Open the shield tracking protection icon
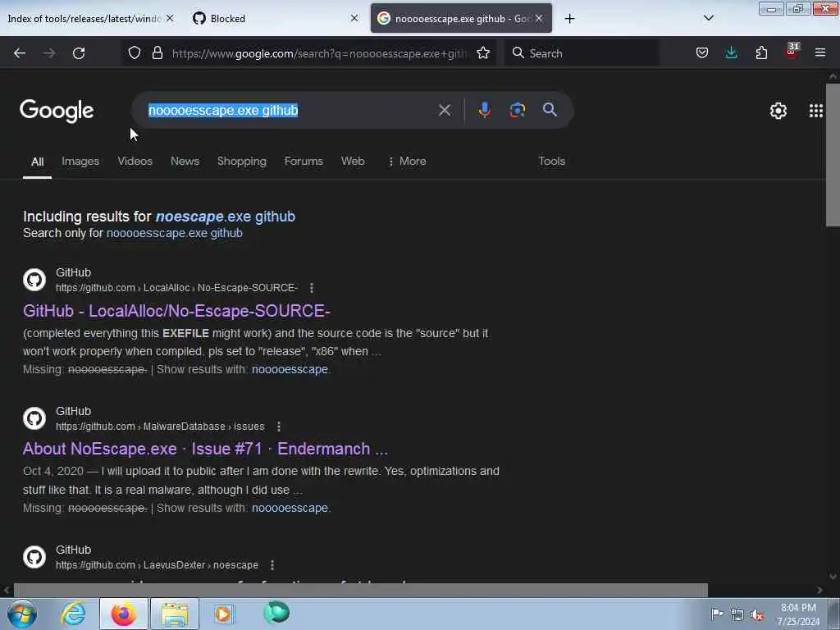The width and height of the screenshot is (840, 630). point(135,52)
